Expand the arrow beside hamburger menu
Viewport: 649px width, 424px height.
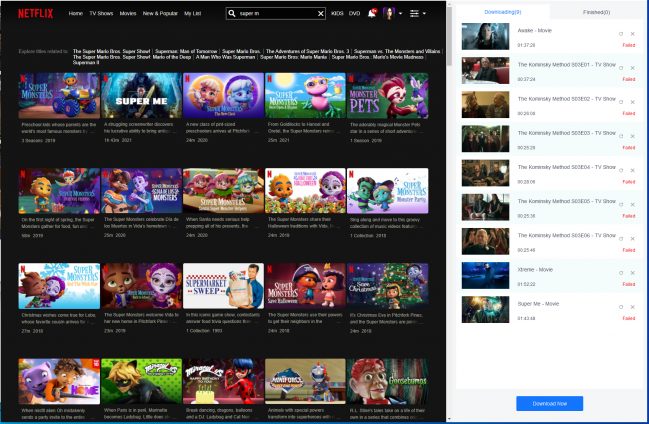[424, 14]
